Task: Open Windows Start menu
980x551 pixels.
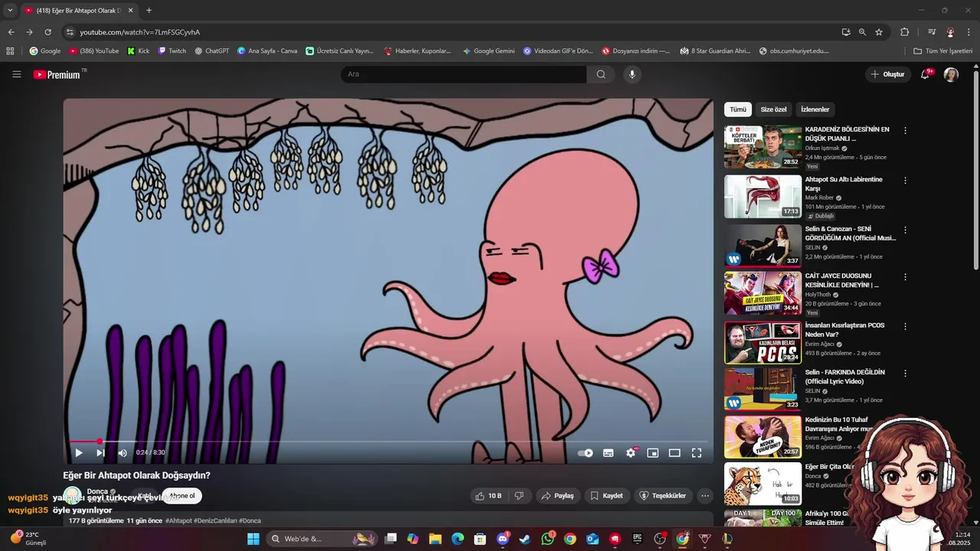Action: (253, 539)
